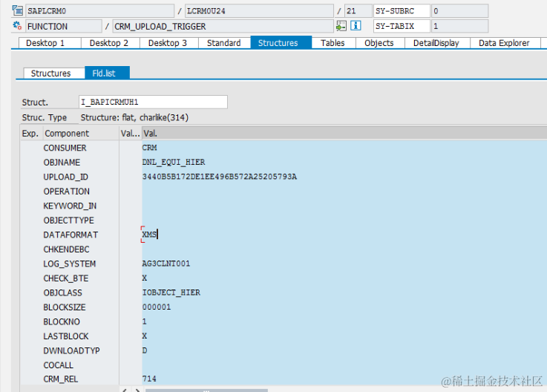Select the CONSUMER component row

click(65, 148)
